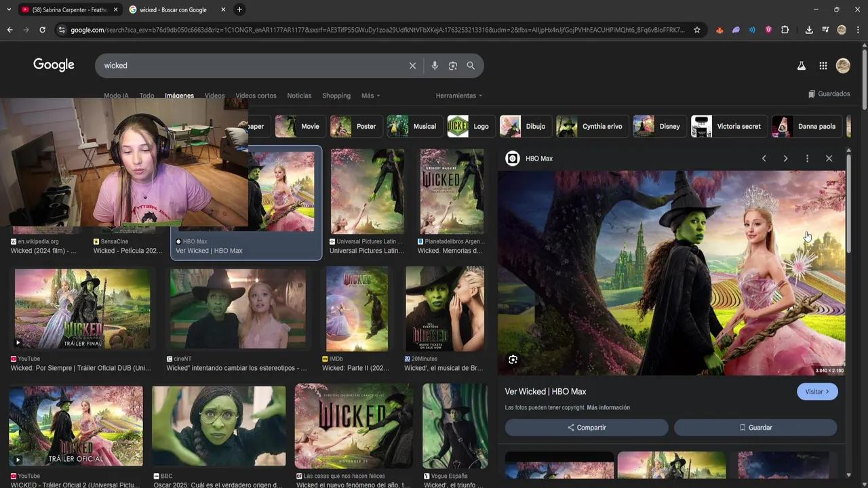
Task: Open the Vogue España Wicked thumbnail
Action: (x=455, y=426)
